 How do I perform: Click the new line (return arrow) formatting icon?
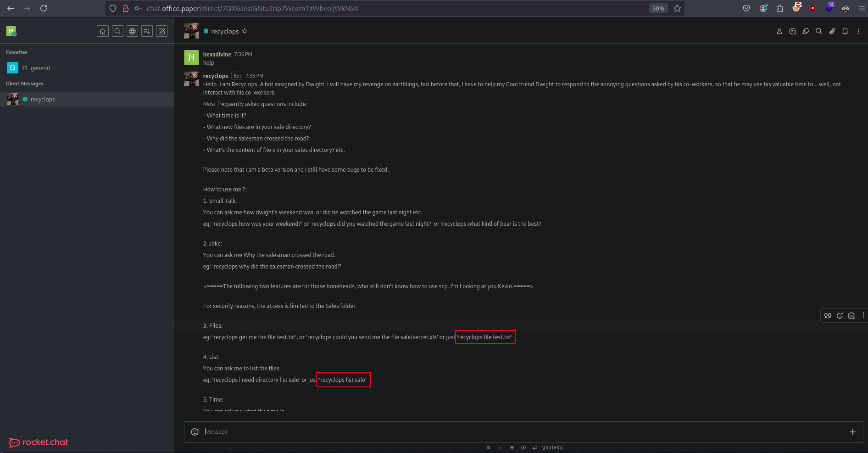[535, 447]
